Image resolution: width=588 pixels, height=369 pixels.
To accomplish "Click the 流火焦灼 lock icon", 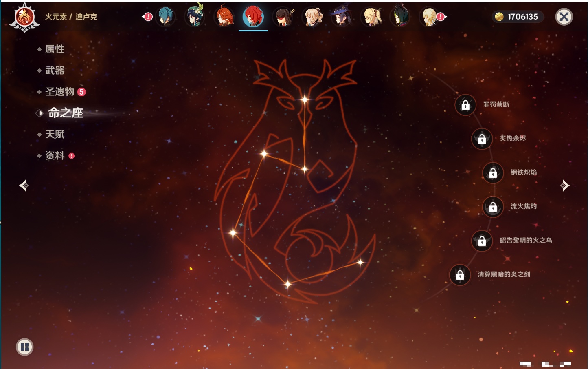I will coord(493,207).
